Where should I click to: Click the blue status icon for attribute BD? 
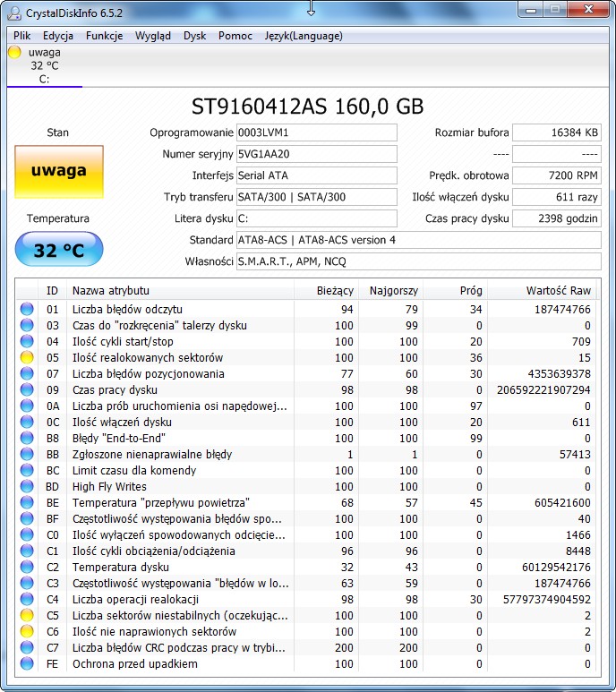pos(27,486)
